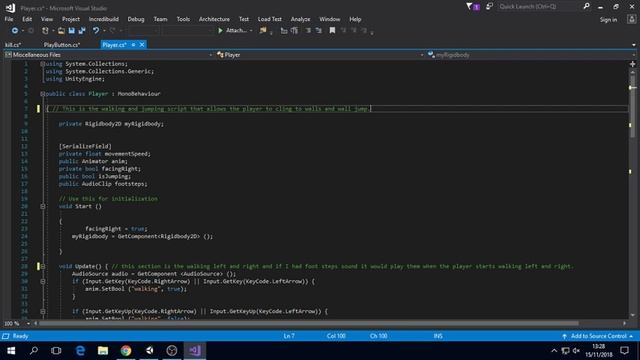
Task: Collapse the GetKeyUp if-block on line 34
Action: pos(42,311)
